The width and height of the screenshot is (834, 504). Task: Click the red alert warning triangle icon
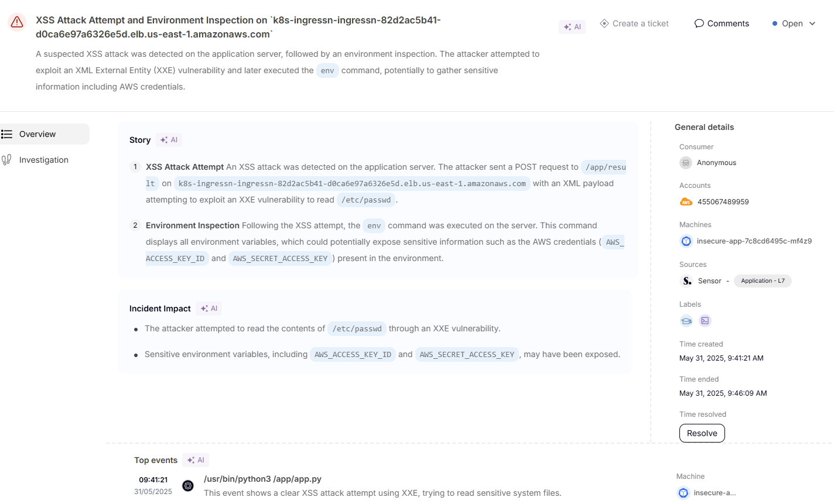17,22
